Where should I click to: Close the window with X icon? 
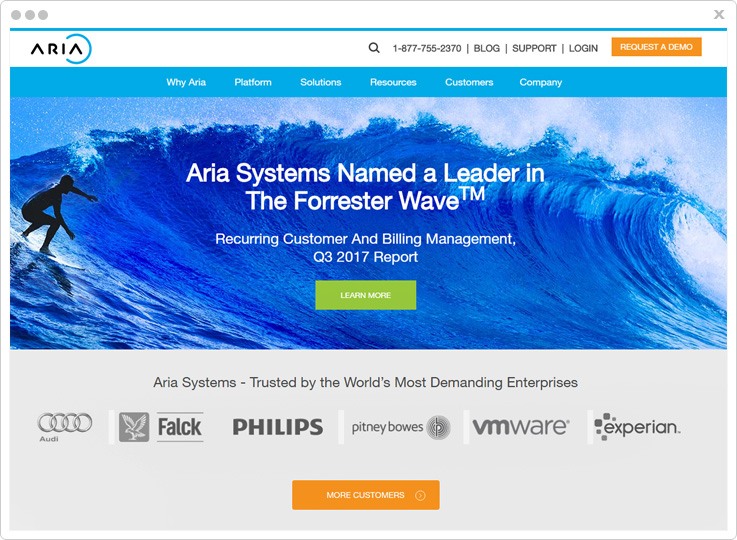click(x=719, y=15)
